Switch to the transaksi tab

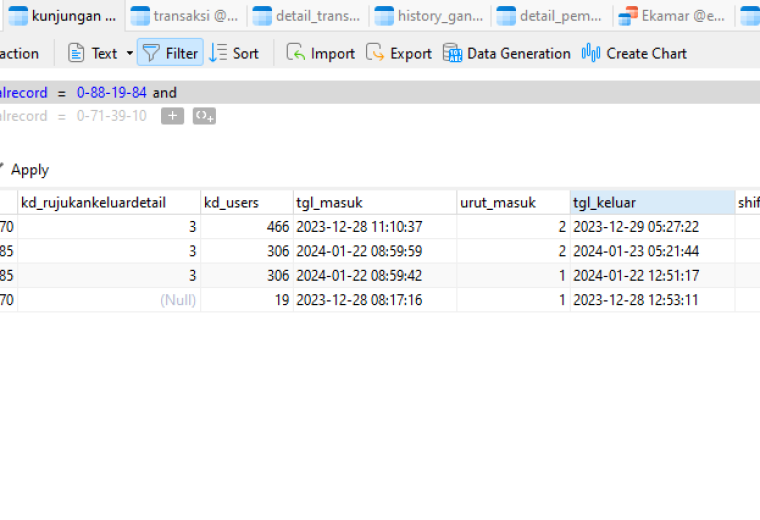point(185,16)
